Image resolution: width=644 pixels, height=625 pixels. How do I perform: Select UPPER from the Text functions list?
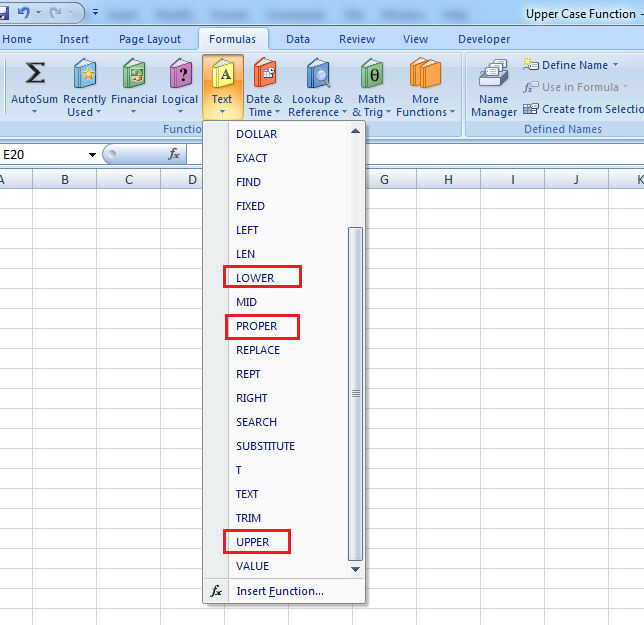pyautogui.click(x=253, y=542)
